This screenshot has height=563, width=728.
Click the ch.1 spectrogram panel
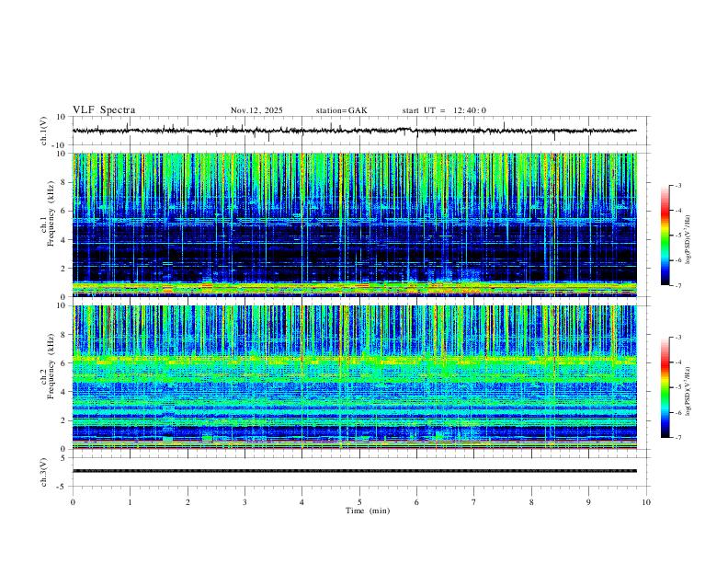354,224
